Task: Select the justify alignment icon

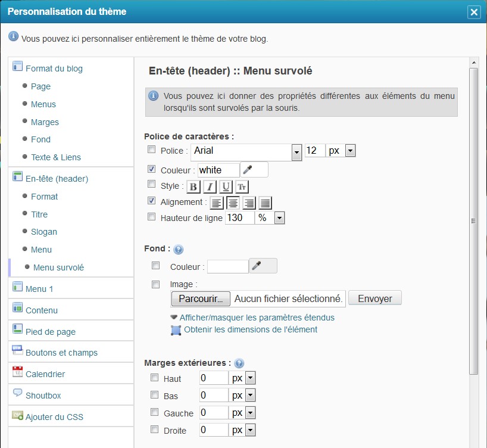Action: tap(265, 203)
